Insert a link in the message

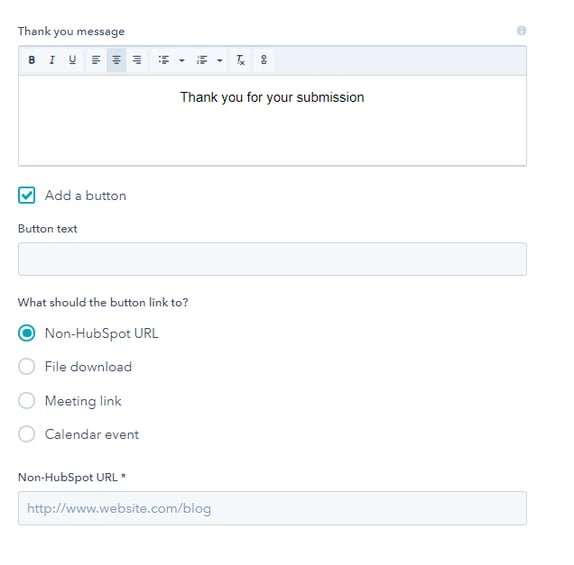coord(264,60)
